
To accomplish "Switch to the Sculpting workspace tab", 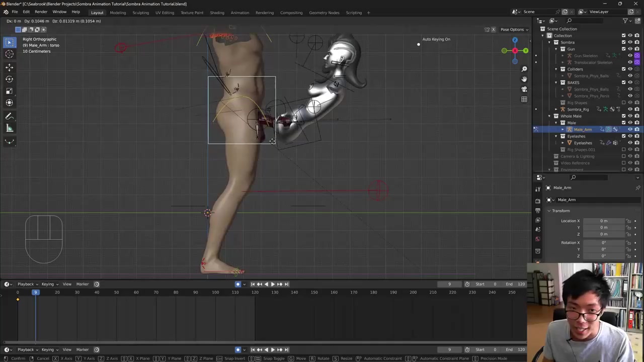I will (140, 13).
